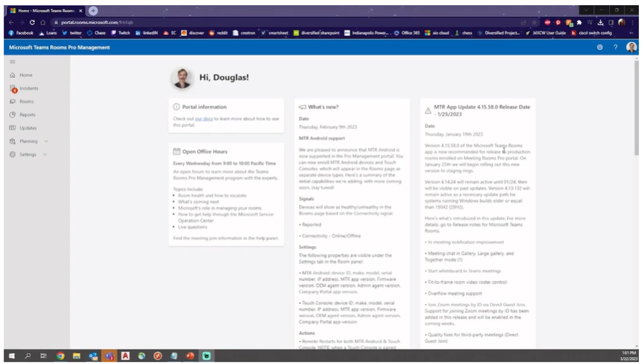Open Microsoft Teams from the taskbar
The width and height of the screenshot is (644, 364).
point(109,356)
